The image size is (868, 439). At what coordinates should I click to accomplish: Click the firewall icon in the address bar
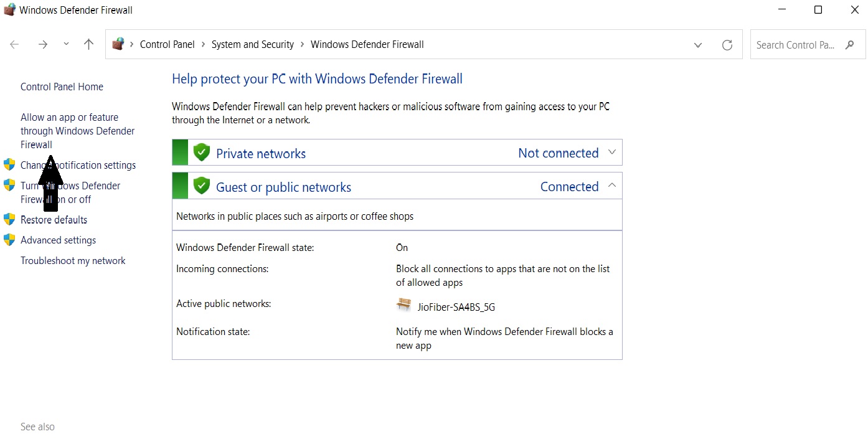click(x=118, y=44)
